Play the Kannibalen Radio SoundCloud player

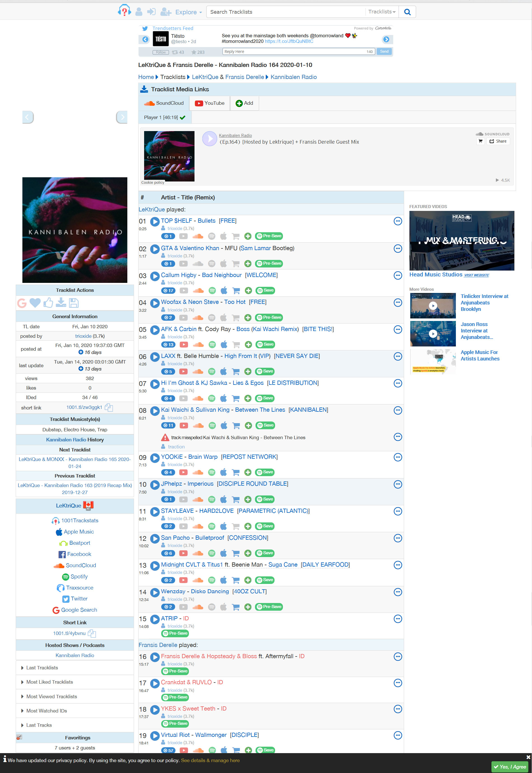[x=210, y=138]
